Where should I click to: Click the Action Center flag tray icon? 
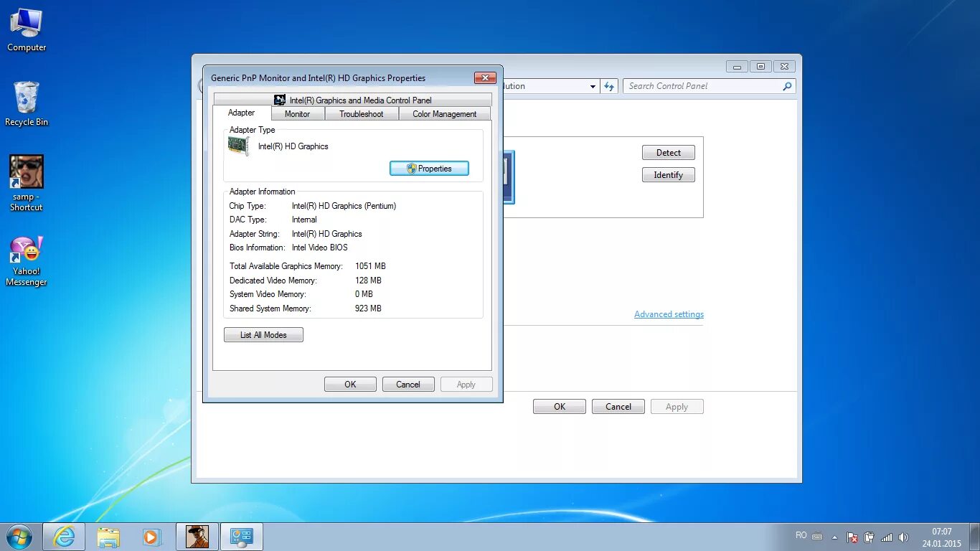point(852,537)
